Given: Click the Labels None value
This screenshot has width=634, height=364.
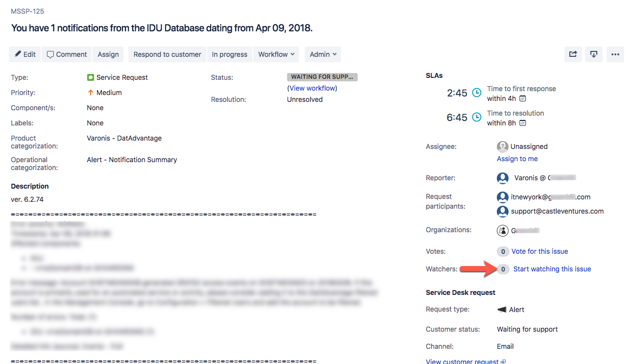Looking at the screenshot, I should tap(95, 123).
